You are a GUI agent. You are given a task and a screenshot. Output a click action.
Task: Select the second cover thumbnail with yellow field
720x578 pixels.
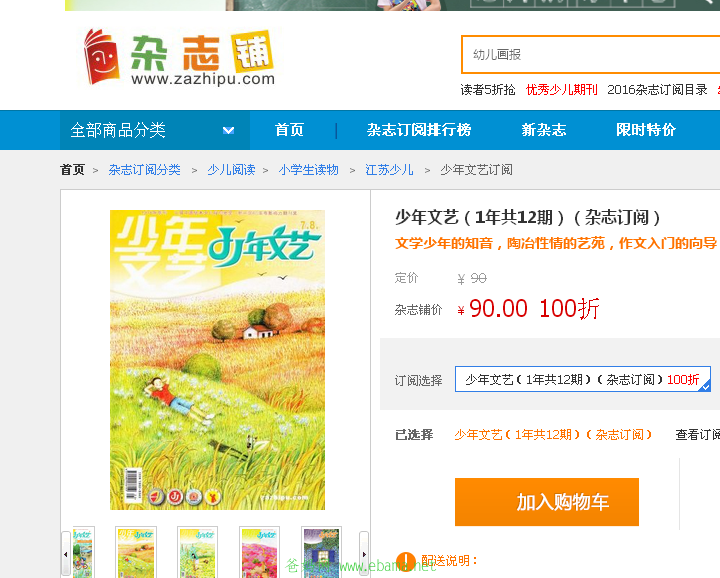pos(136,552)
